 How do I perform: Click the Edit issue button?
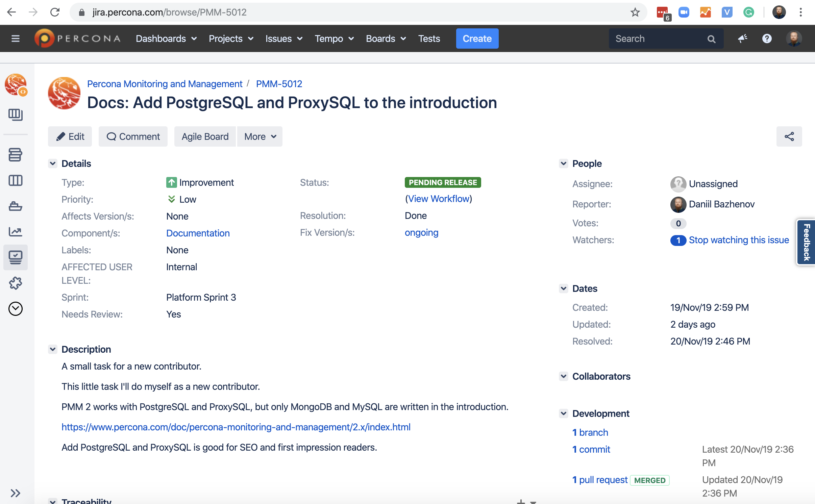click(x=70, y=136)
